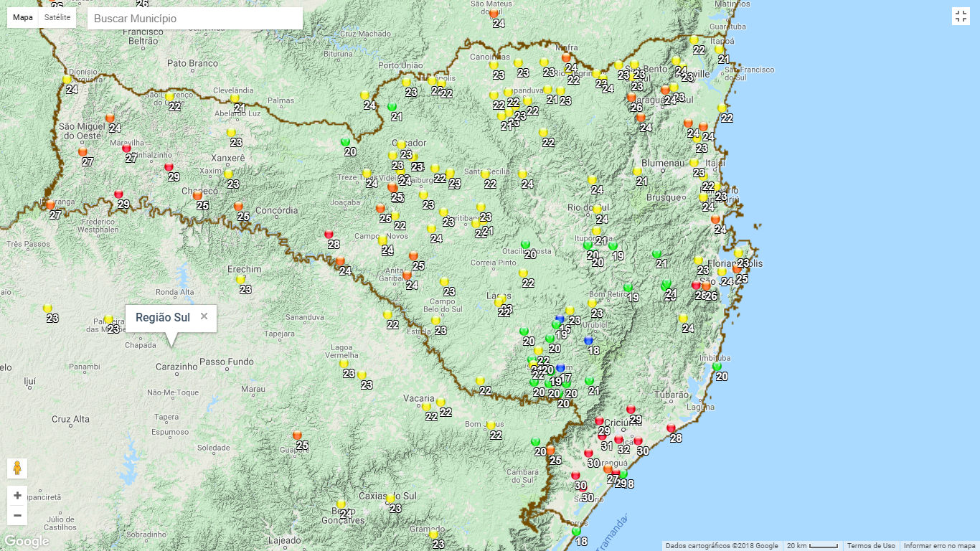980x551 pixels.
Task: Select the red 28 marker near Campos Novos
Action: (x=329, y=235)
